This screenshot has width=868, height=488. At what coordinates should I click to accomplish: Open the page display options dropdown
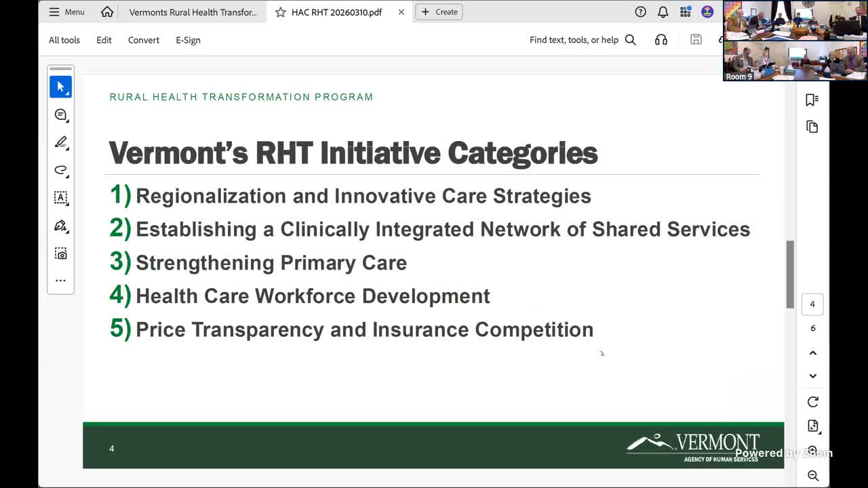(x=812, y=425)
